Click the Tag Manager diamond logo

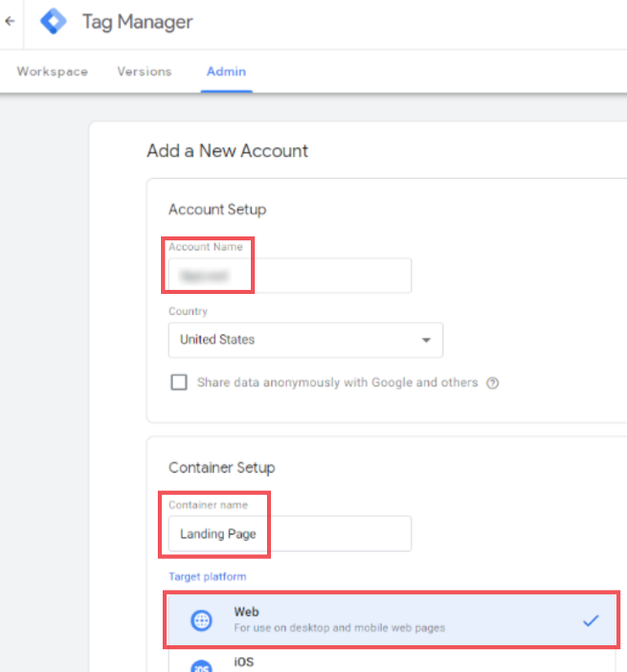click(54, 21)
